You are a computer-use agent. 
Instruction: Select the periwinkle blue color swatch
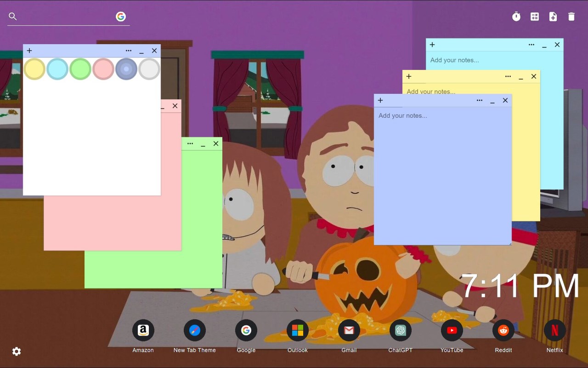(x=126, y=69)
